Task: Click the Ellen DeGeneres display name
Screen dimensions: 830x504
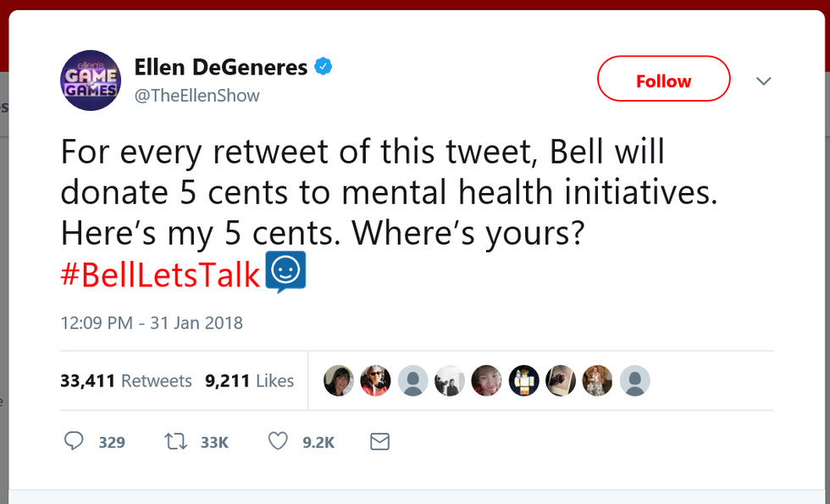Action: (x=219, y=67)
